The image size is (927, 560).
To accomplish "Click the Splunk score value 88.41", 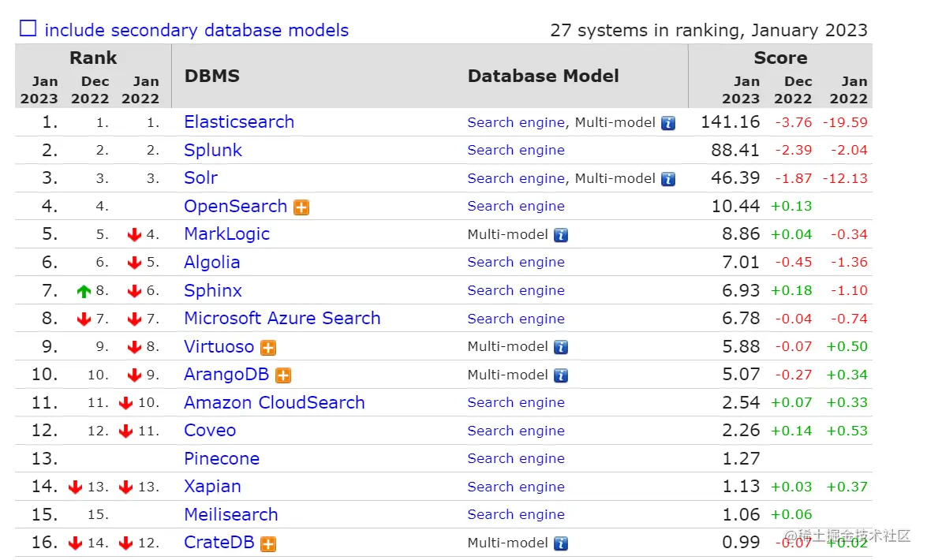I will coord(735,150).
